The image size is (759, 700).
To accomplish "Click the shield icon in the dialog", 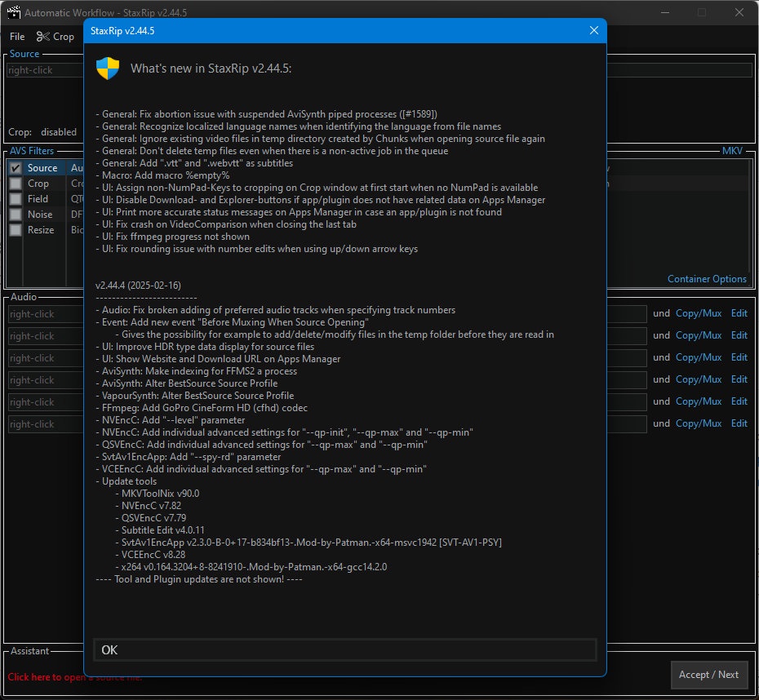I will pyautogui.click(x=108, y=69).
